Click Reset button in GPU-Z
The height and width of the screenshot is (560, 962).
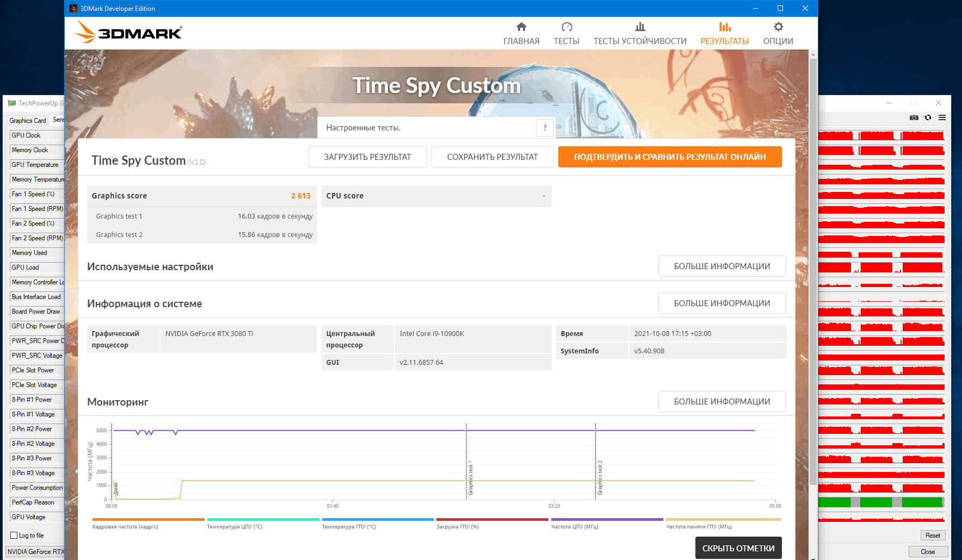click(x=933, y=536)
